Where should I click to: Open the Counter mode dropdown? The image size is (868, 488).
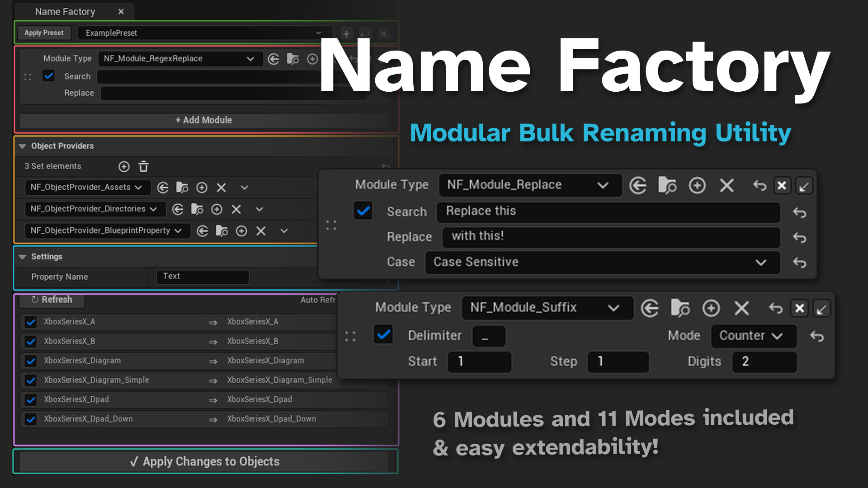coord(754,336)
